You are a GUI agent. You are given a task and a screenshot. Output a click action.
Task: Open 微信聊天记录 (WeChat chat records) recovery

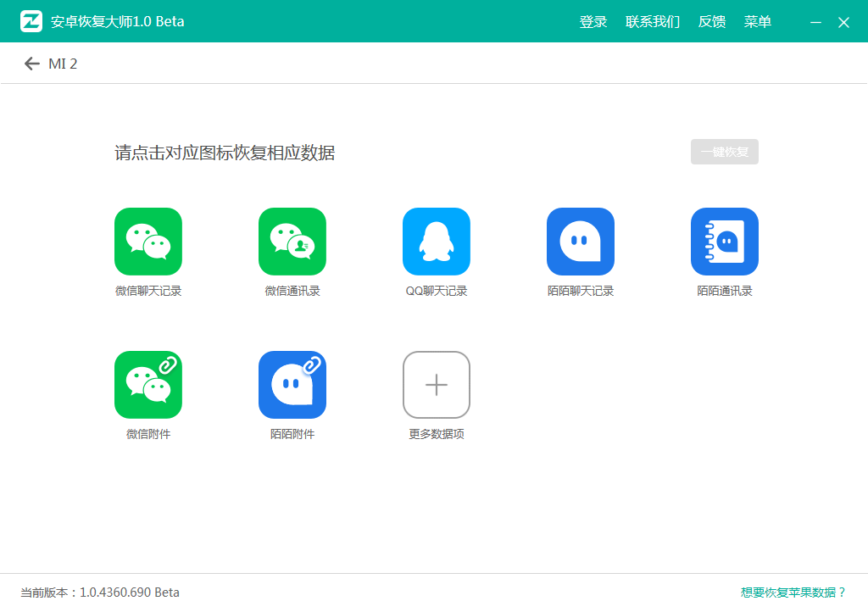coord(148,242)
